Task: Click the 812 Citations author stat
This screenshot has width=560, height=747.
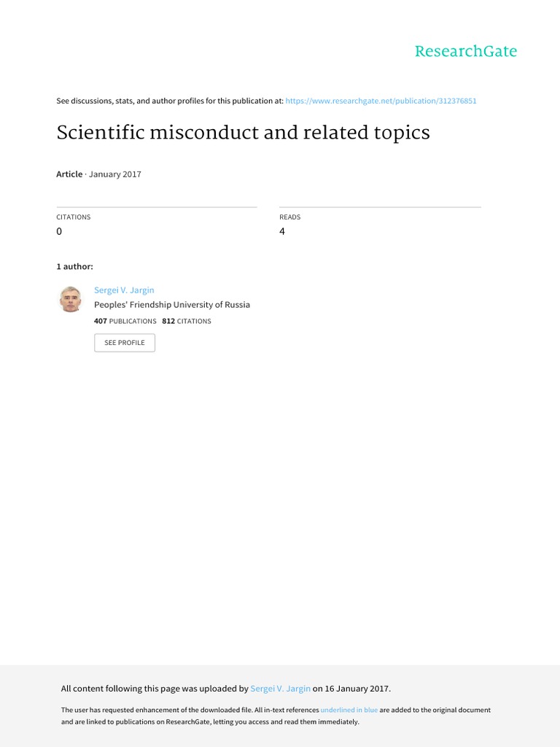Action: pyautogui.click(x=187, y=321)
